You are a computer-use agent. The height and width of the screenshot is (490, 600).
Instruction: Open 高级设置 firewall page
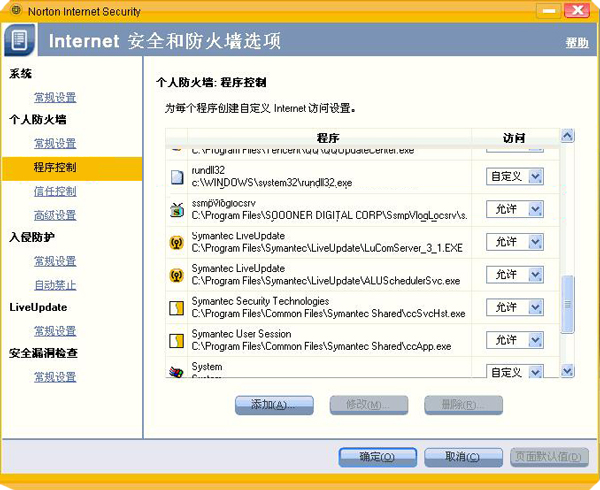[x=55, y=215]
